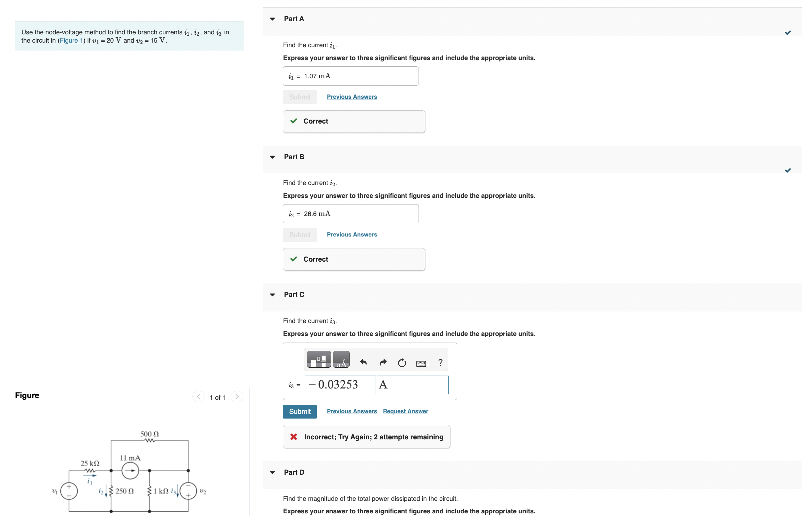Collapse the Part A section
The height and width of the screenshot is (516, 812).
[272, 19]
